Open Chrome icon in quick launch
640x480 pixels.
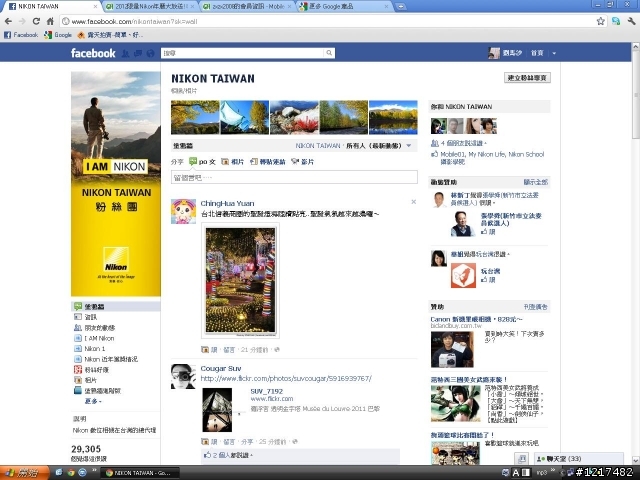click(71, 473)
